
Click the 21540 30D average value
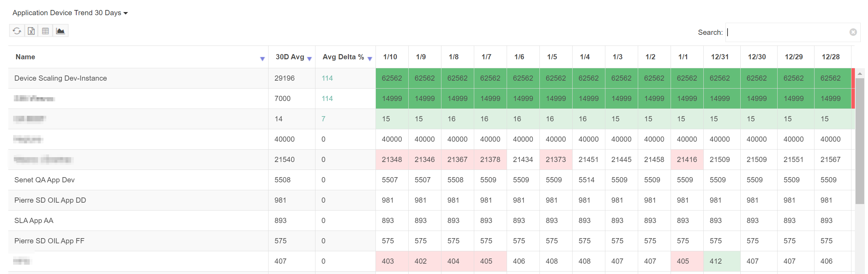pos(284,160)
